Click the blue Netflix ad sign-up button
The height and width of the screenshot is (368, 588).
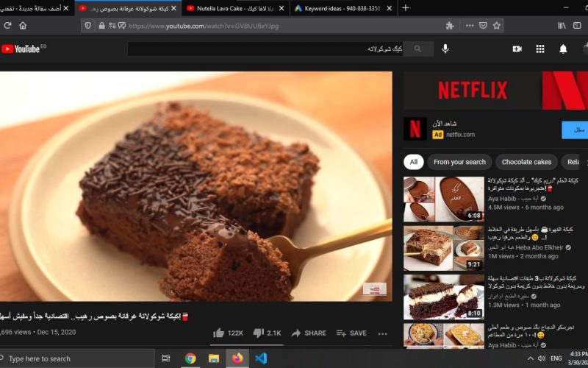pyautogui.click(x=575, y=130)
